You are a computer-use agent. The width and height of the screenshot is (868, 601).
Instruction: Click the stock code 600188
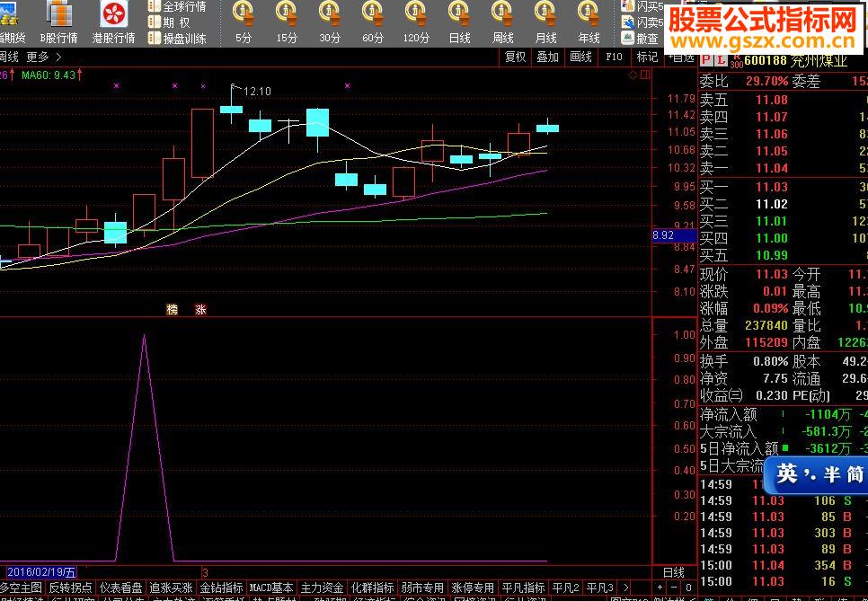[x=766, y=60]
